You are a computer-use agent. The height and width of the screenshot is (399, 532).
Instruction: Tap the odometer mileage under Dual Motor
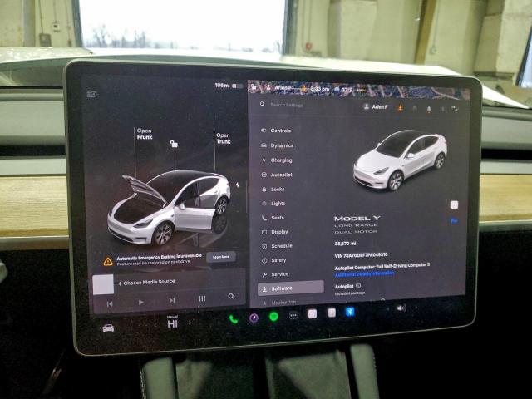pyautogui.click(x=345, y=244)
